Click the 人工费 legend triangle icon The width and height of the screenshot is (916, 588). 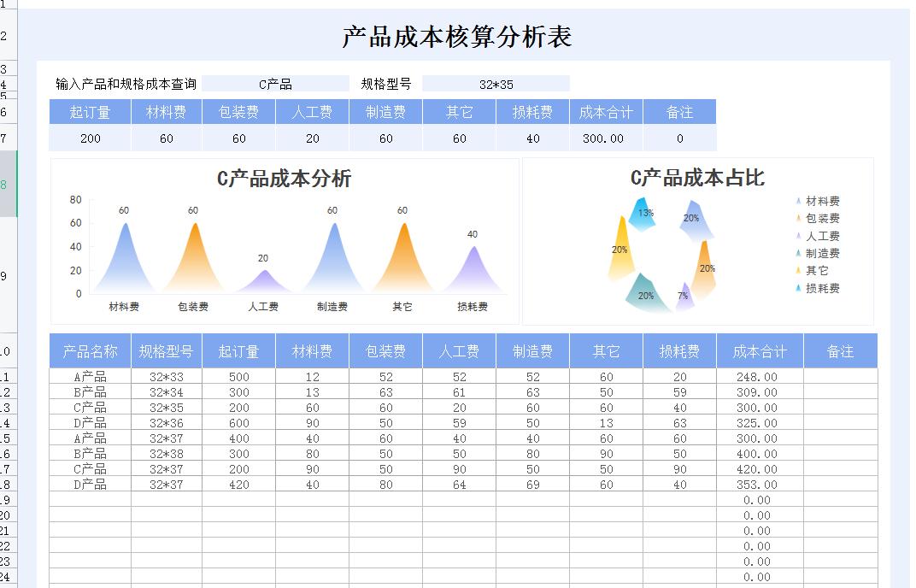(799, 235)
